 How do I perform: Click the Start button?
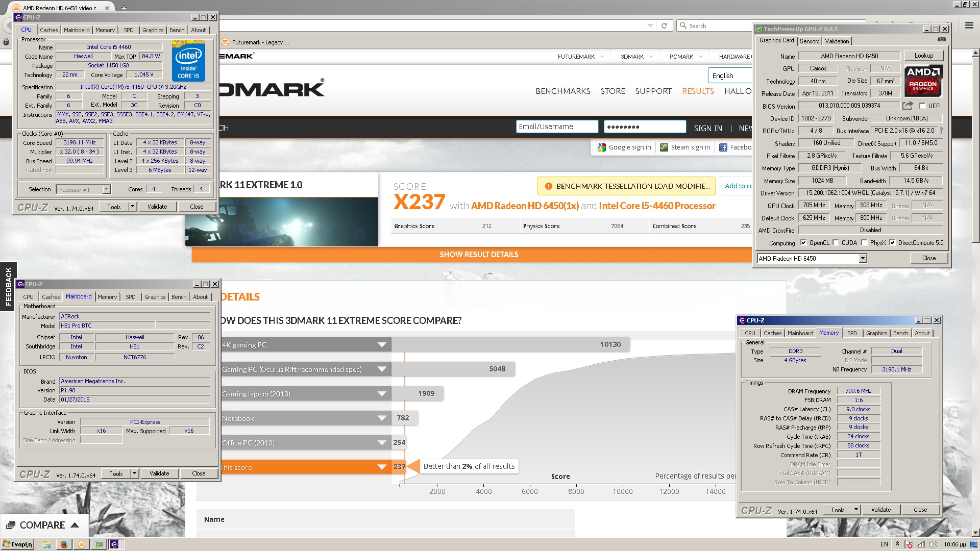pyautogui.click(x=18, y=544)
